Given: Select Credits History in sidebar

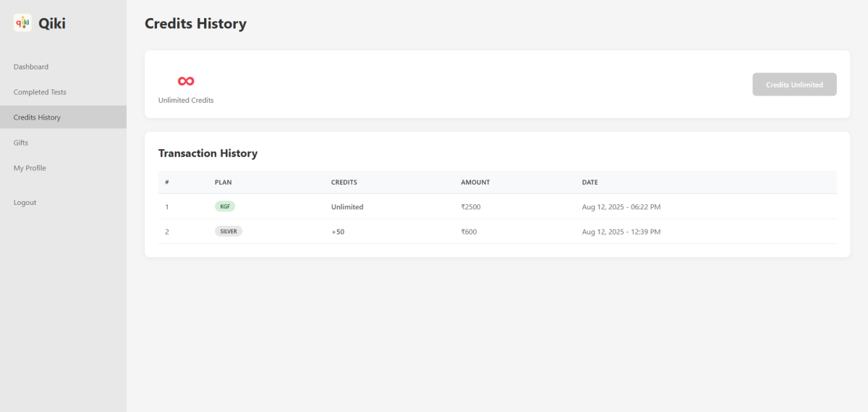Looking at the screenshot, I should point(37,117).
